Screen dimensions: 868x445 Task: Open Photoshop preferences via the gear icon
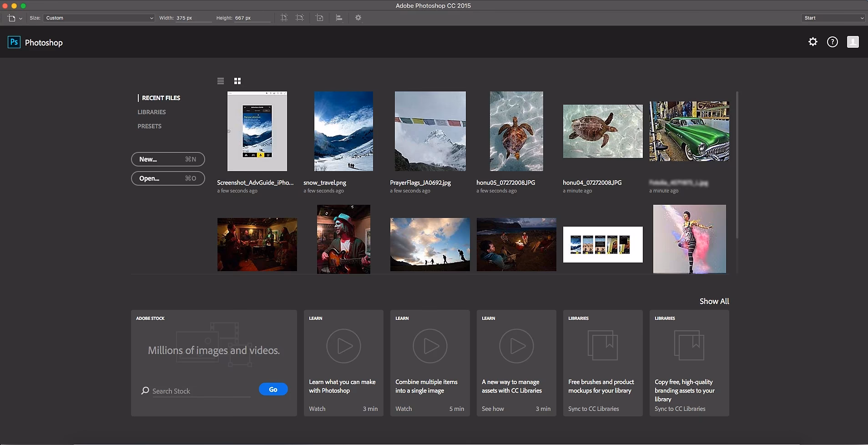tap(812, 42)
